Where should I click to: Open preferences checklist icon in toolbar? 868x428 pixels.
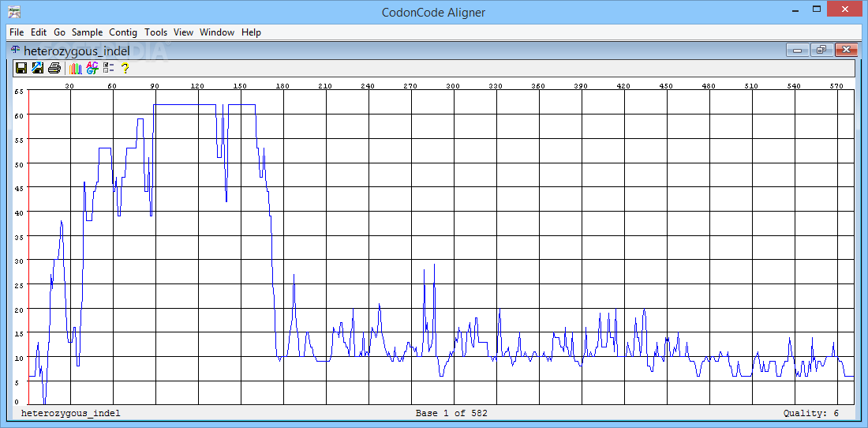click(108, 68)
